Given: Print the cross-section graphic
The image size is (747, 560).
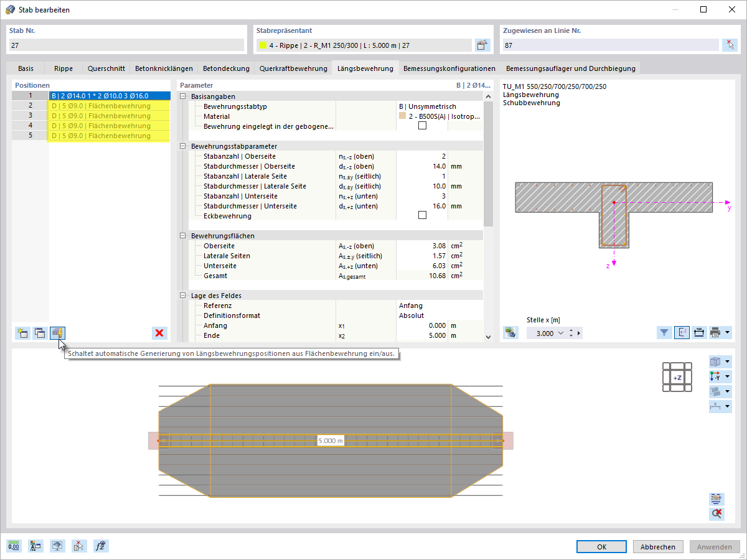Looking at the screenshot, I should point(715,333).
